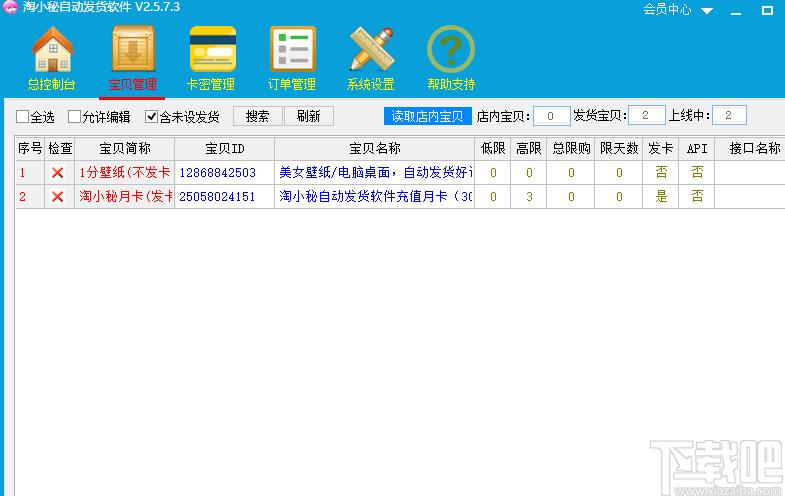
Task: Click 限天数 value 0 in row 1
Action: click(619, 173)
